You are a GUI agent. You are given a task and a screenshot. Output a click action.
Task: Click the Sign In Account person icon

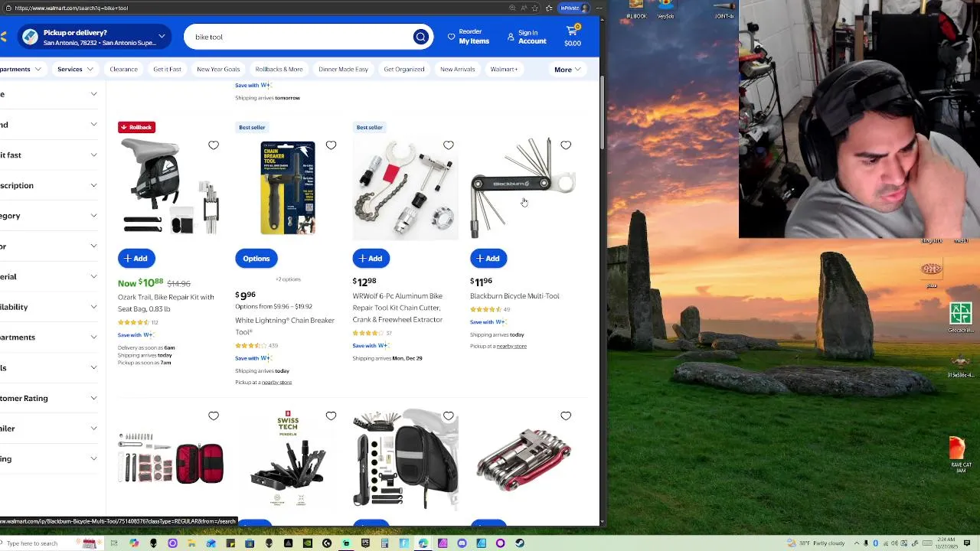tap(511, 37)
